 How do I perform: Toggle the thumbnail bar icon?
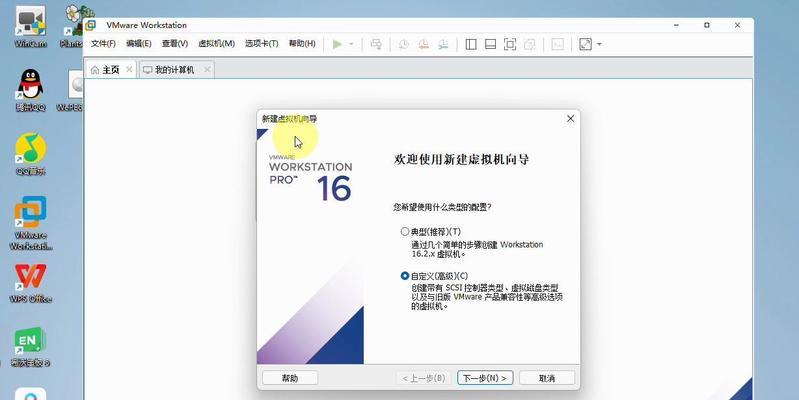(x=490, y=44)
